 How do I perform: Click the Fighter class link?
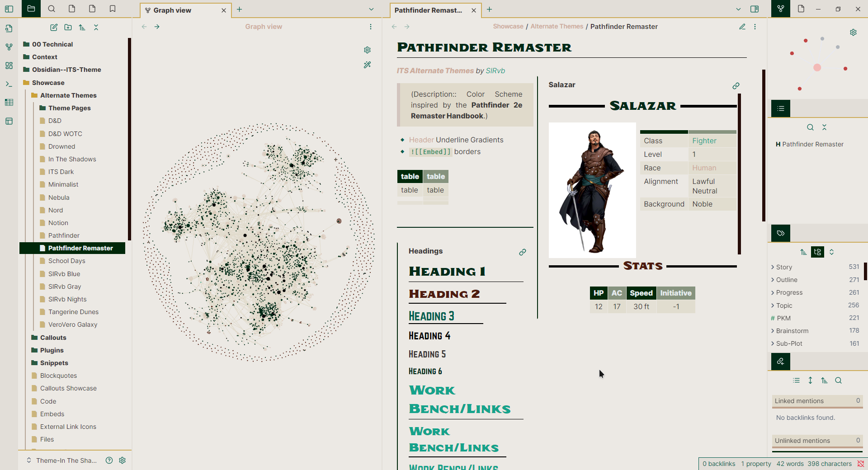(x=704, y=141)
